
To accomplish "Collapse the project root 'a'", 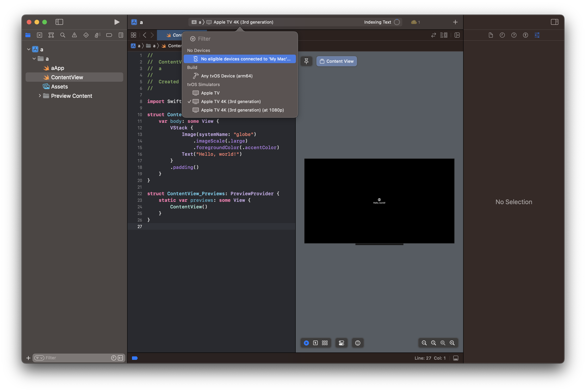I will pos(28,49).
